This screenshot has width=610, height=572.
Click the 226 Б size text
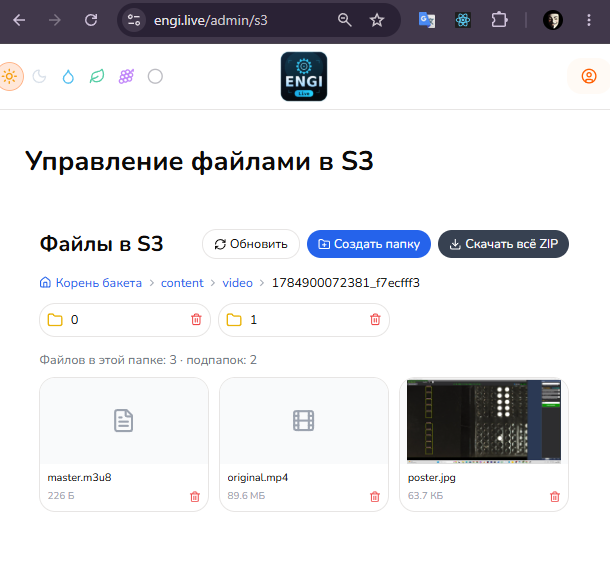(61, 496)
